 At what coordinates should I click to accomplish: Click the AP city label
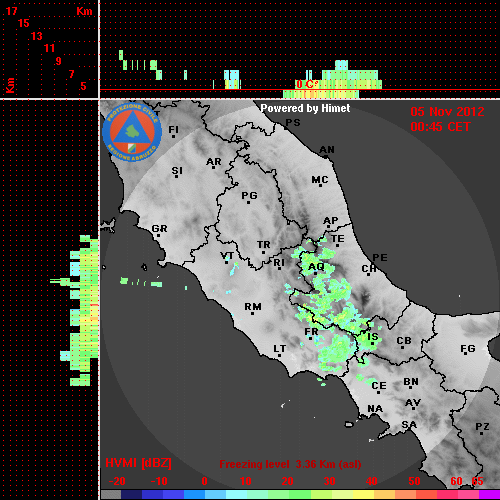(x=331, y=221)
